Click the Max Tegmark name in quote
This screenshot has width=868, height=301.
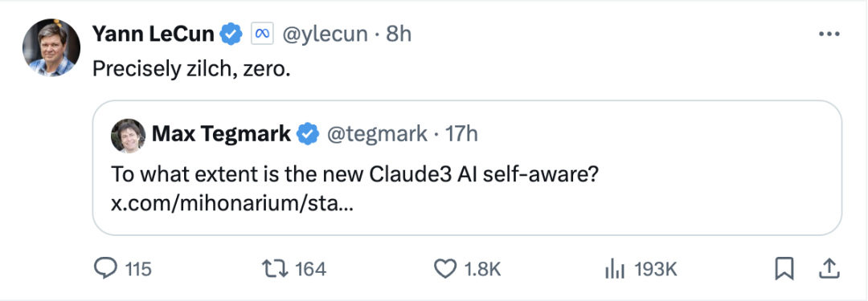coord(221,134)
